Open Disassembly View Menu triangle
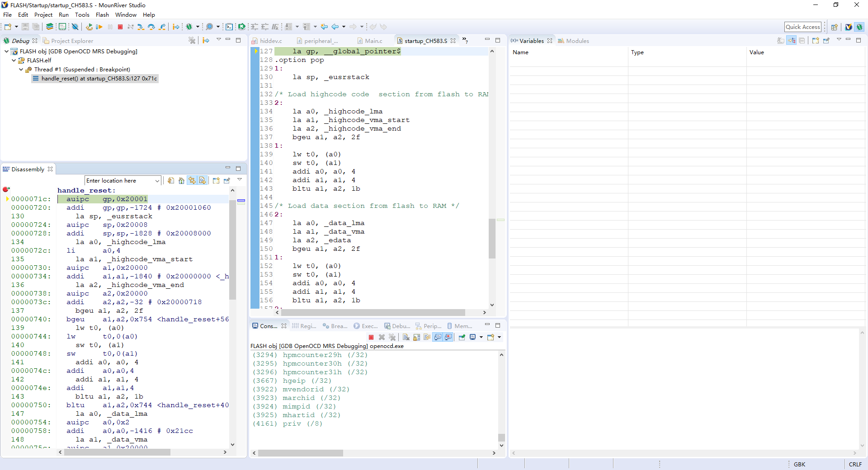 point(240,180)
